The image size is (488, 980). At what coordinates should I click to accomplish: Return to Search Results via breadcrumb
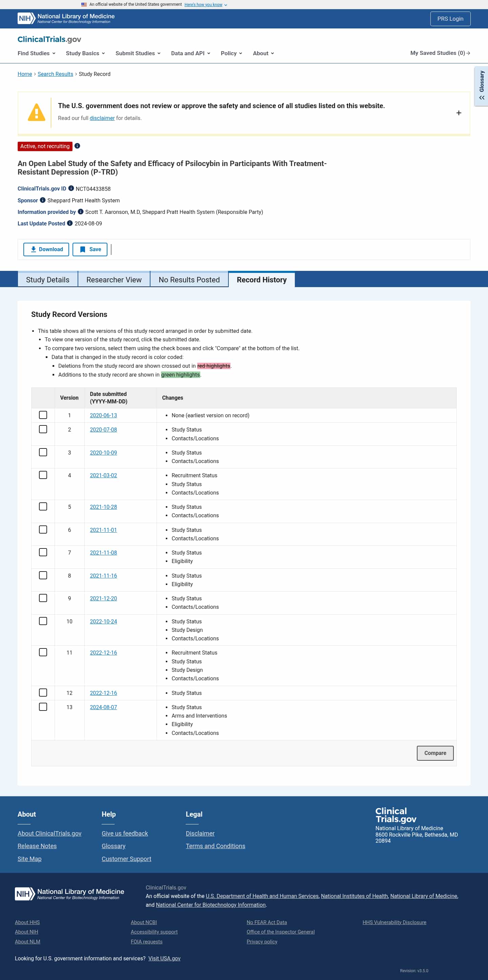pos(55,74)
